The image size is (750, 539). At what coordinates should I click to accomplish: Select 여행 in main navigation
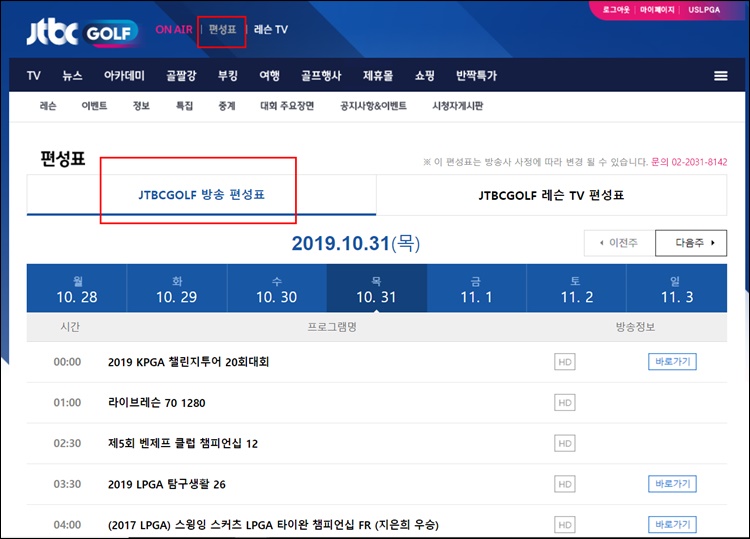click(269, 76)
